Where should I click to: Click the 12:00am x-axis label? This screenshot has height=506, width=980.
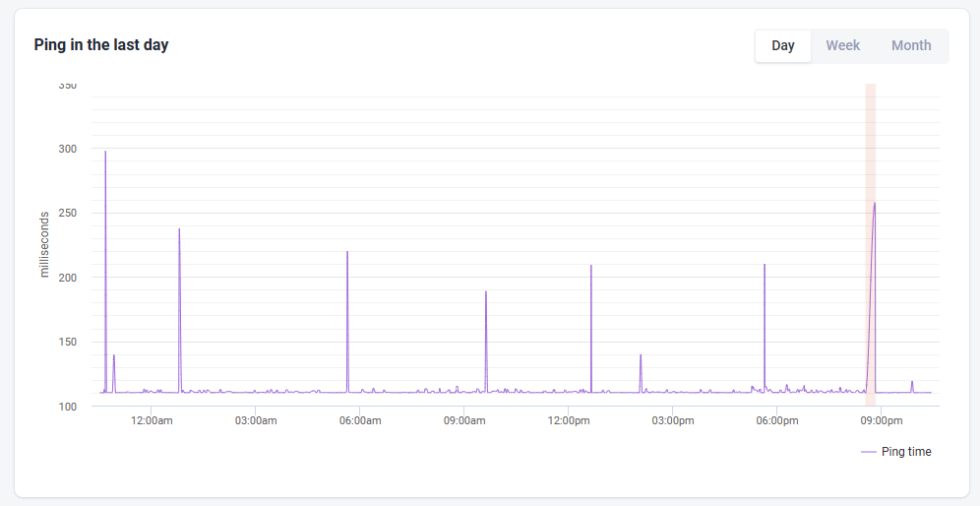point(152,420)
